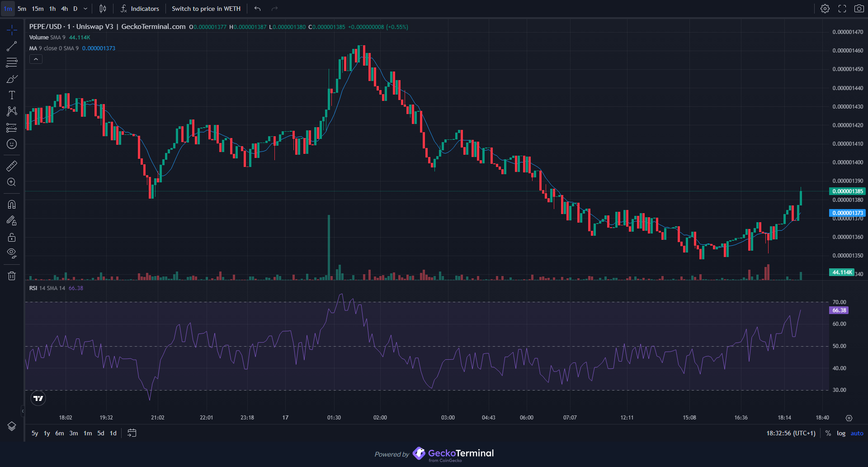
Task: Toggle auto scale mode
Action: tap(857, 434)
